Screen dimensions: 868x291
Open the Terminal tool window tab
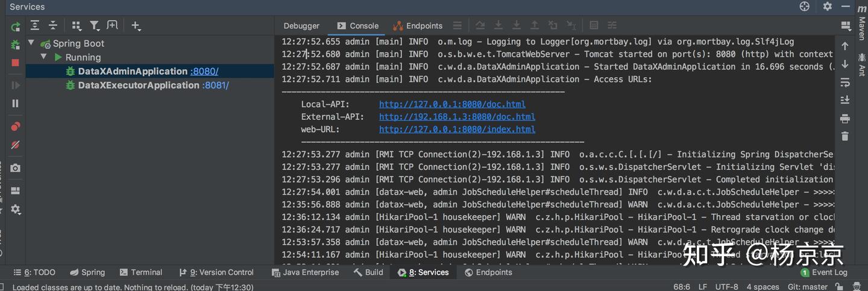[141, 272]
